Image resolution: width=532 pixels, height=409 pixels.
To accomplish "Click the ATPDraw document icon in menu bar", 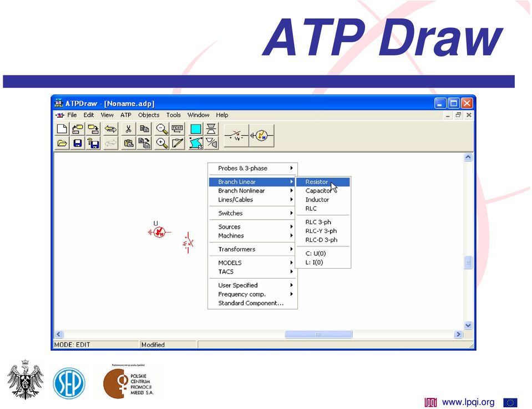I will [60, 115].
